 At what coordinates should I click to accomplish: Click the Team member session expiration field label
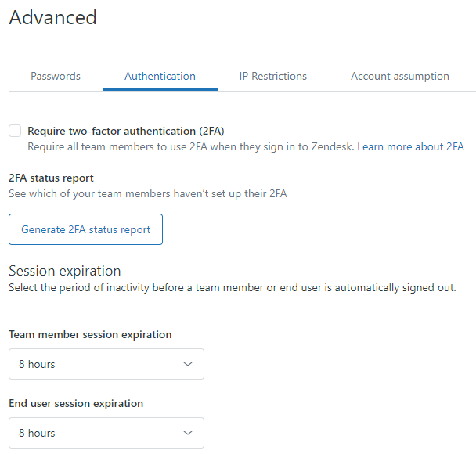tap(90, 334)
